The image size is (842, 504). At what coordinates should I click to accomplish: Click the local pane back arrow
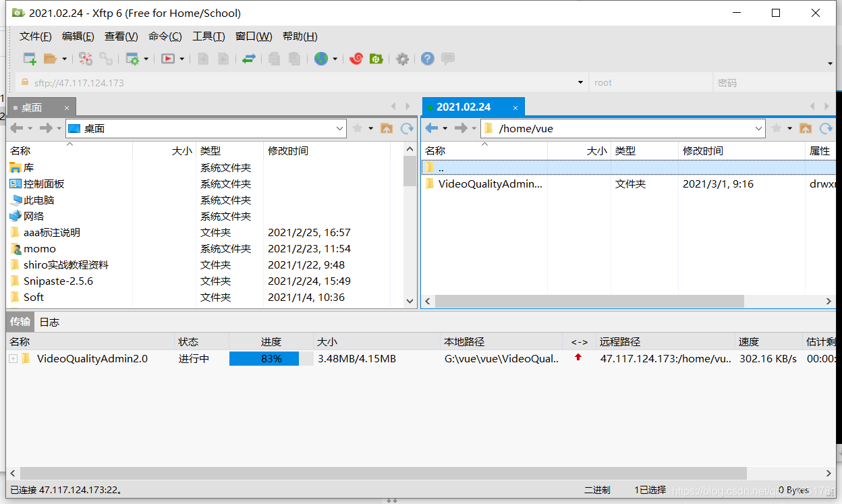17,128
